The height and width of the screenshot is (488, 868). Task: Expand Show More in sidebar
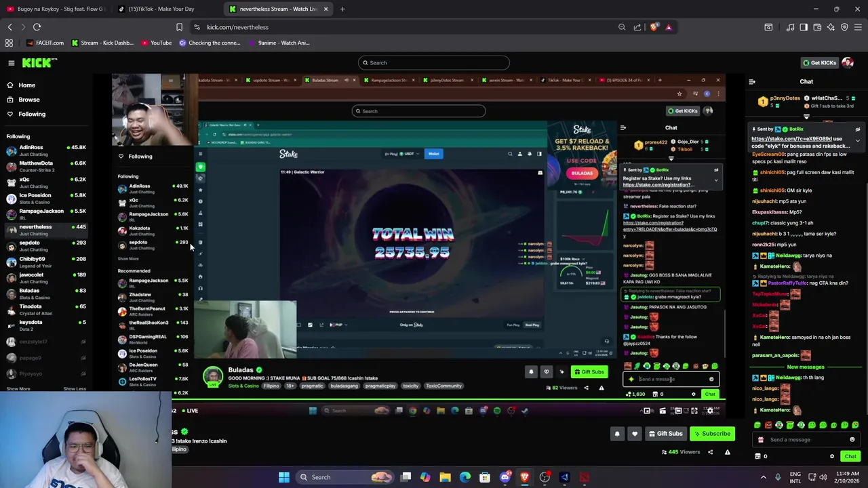[x=18, y=389]
